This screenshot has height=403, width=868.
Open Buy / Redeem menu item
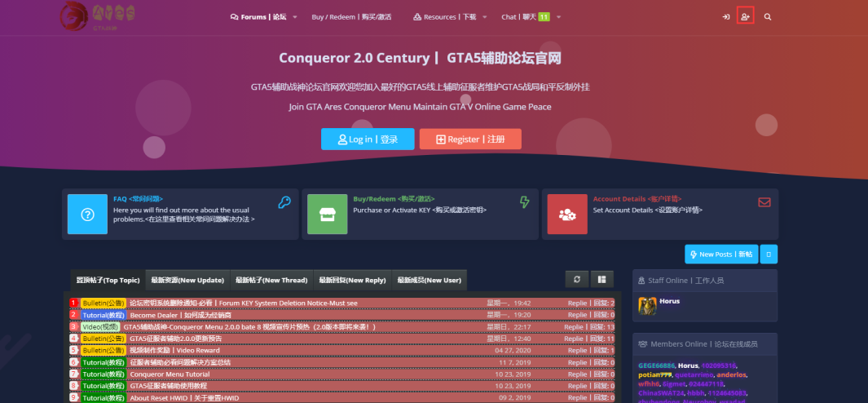(351, 17)
